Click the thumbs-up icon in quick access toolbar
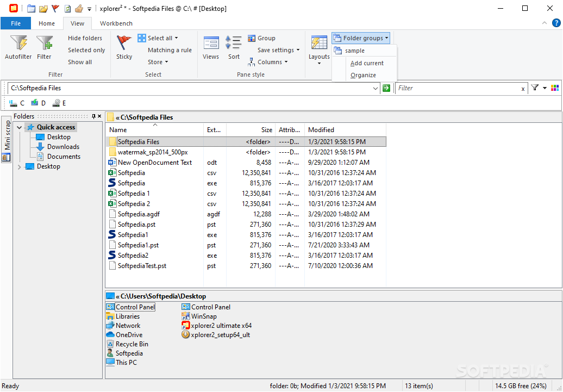The width and height of the screenshot is (563, 392). click(79, 8)
